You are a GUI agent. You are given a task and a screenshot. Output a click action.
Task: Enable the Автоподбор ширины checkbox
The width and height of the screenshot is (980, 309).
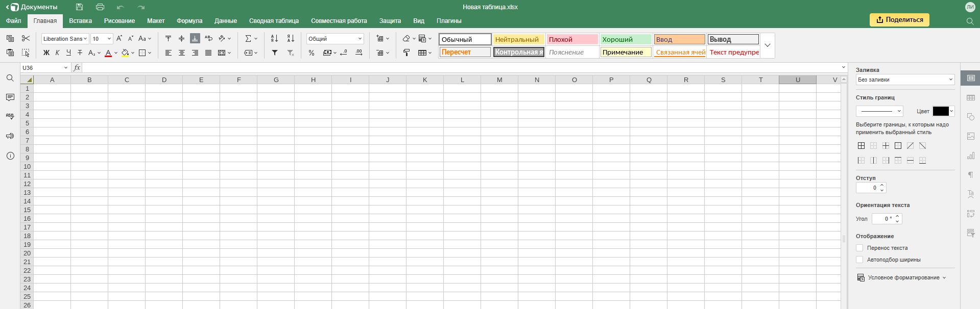[x=859, y=260]
